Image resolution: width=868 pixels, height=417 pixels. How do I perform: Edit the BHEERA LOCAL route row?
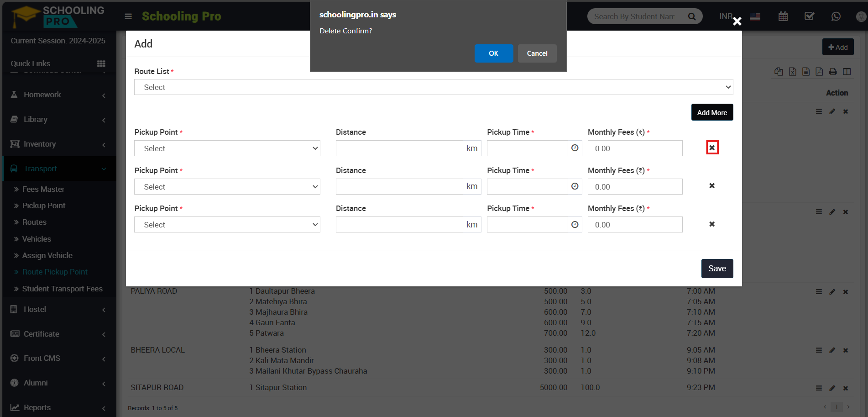tap(832, 350)
